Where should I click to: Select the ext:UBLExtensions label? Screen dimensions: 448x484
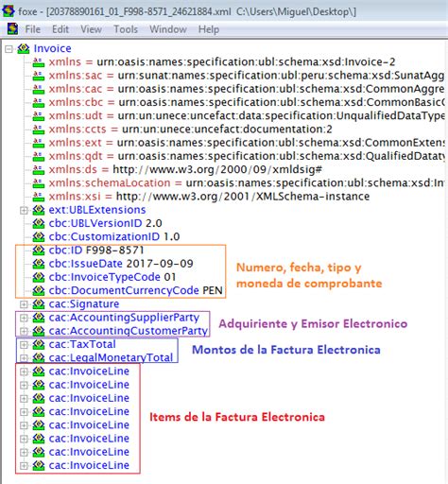click(x=97, y=210)
